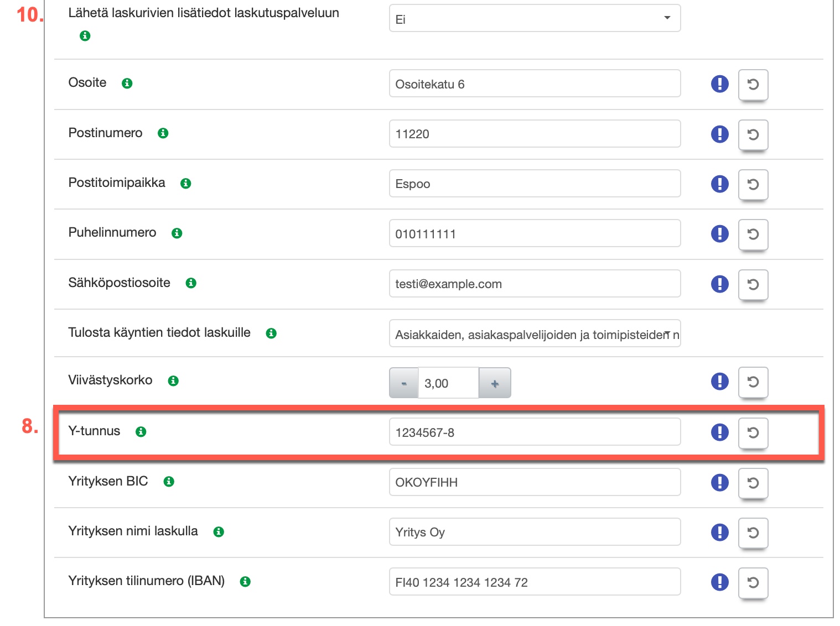Click the reset icon for Puhelinnumero

click(753, 234)
